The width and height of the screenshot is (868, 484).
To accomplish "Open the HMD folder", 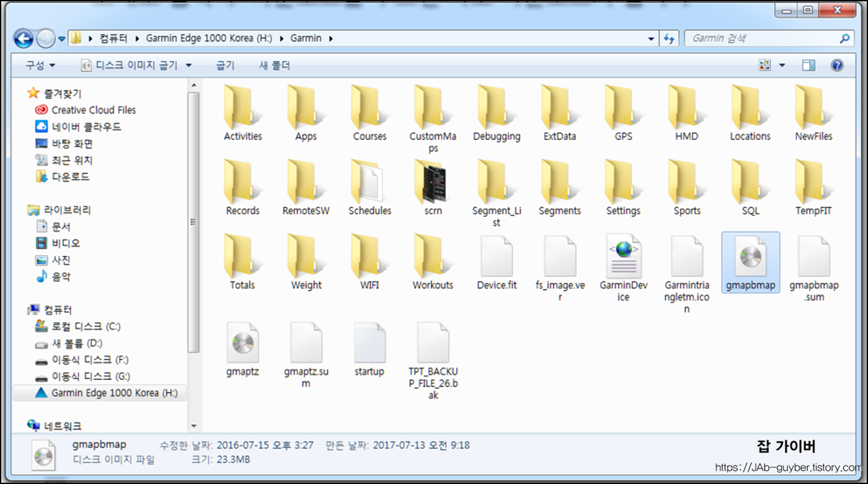I will 686,114.
